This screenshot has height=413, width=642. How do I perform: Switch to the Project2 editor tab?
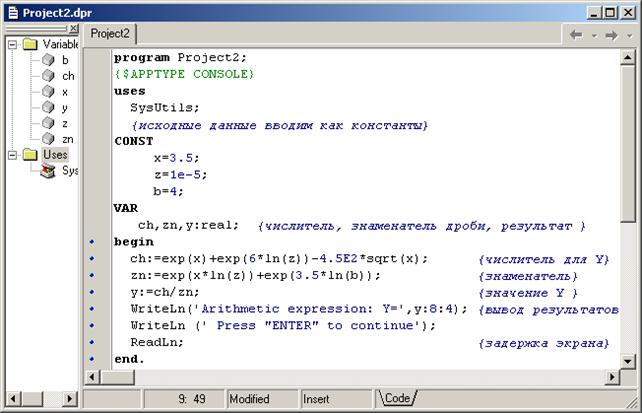(110, 34)
